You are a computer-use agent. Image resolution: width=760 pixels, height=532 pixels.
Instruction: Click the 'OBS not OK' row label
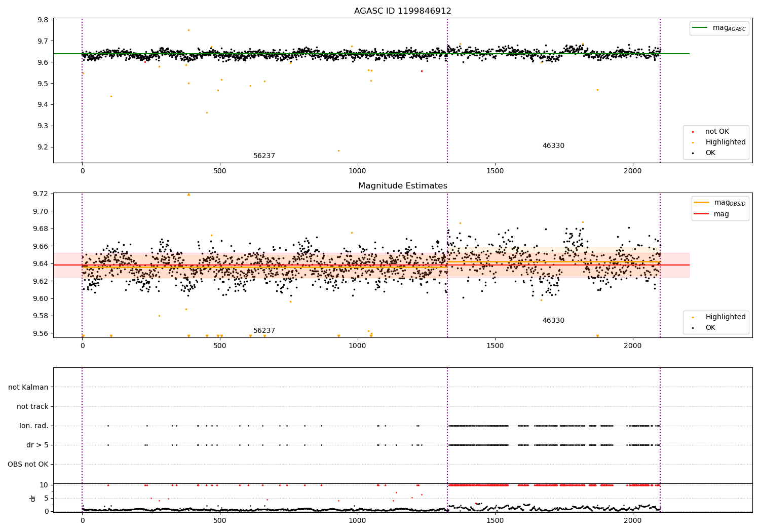click(28, 465)
